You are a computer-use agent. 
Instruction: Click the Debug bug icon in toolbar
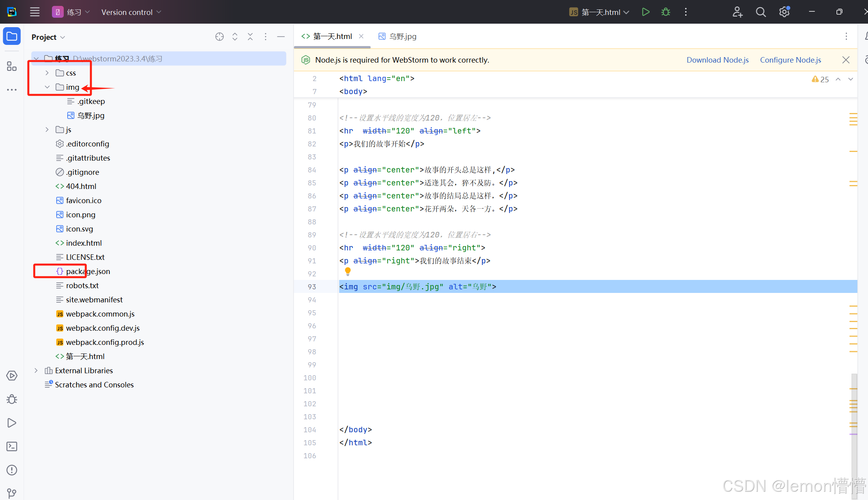665,12
